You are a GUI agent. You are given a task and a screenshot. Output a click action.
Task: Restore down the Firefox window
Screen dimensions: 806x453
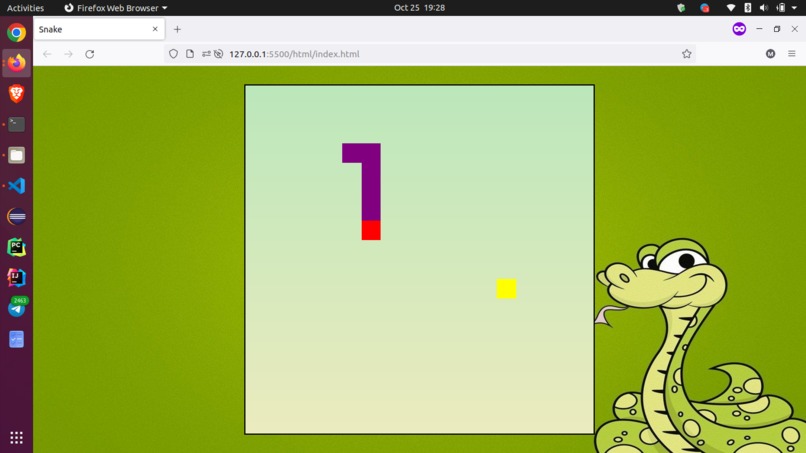[x=777, y=29]
